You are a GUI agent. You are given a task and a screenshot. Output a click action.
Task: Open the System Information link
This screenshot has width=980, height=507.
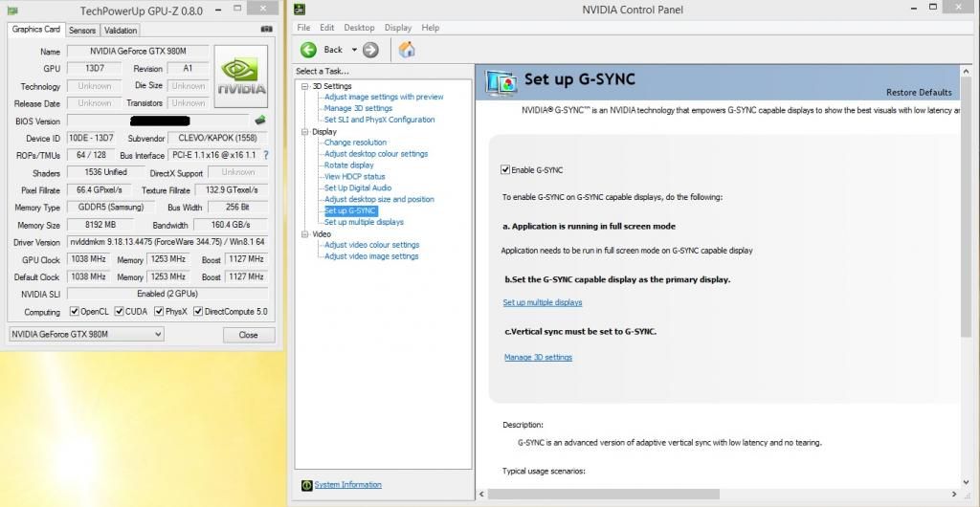347,485
